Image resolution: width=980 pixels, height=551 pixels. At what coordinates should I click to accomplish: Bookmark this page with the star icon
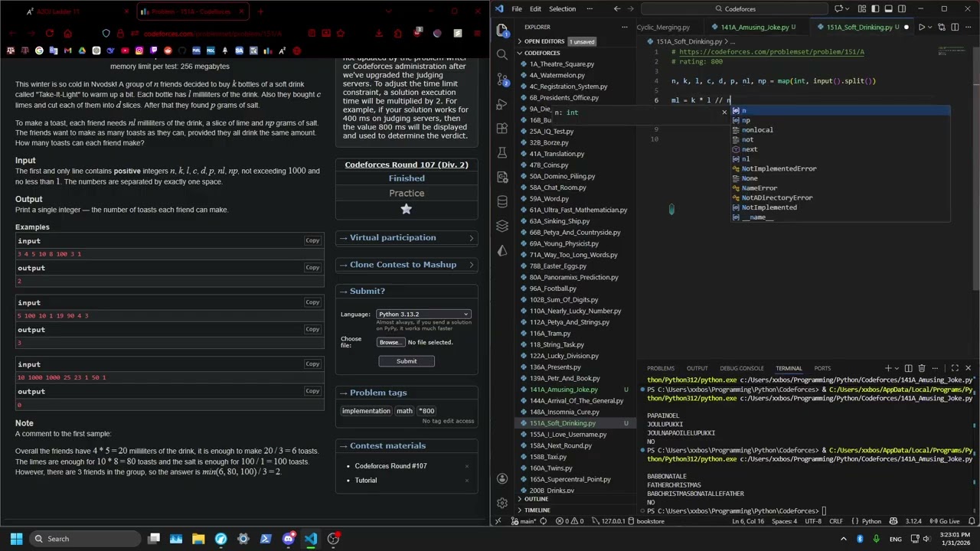coord(341,34)
